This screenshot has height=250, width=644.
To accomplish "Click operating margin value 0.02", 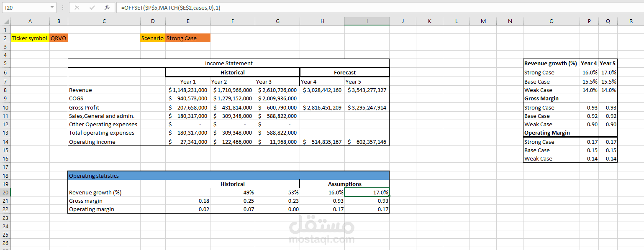I will pos(188,209).
